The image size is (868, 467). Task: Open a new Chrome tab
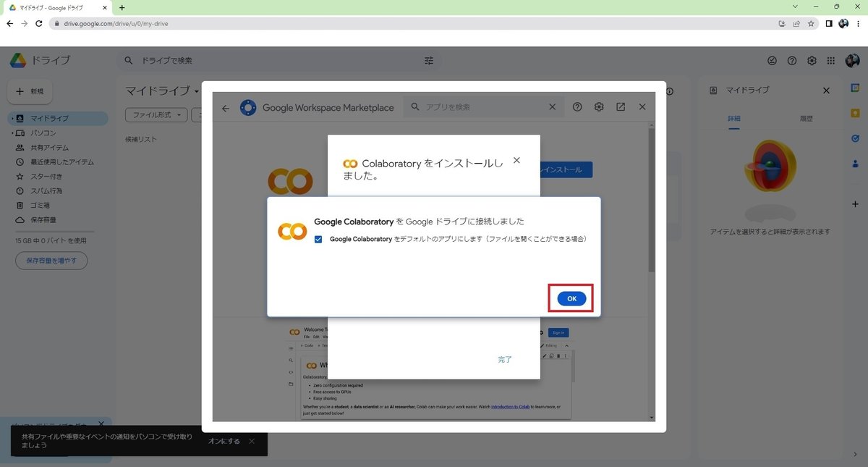point(122,7)
